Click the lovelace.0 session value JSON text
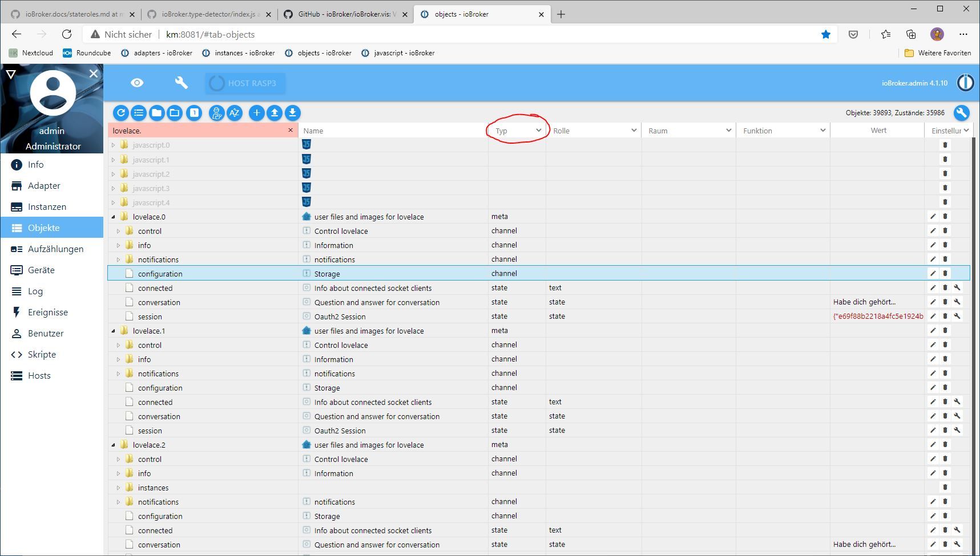 click(878, 316)
